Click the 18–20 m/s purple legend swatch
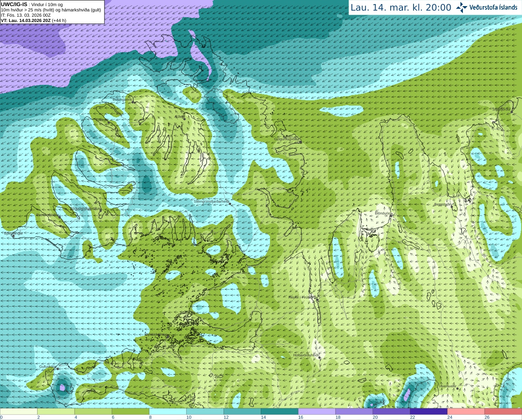 354,411
